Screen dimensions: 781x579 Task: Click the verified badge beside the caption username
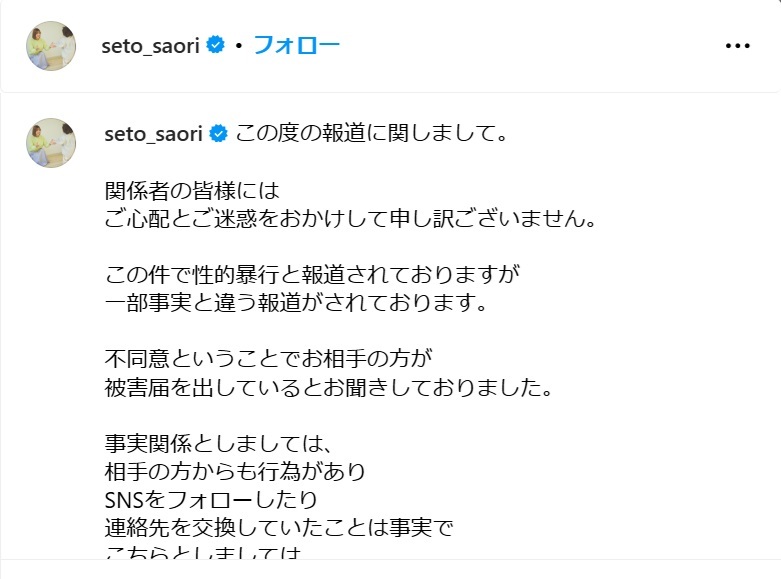pyautogui.click(x=218, y=134)
